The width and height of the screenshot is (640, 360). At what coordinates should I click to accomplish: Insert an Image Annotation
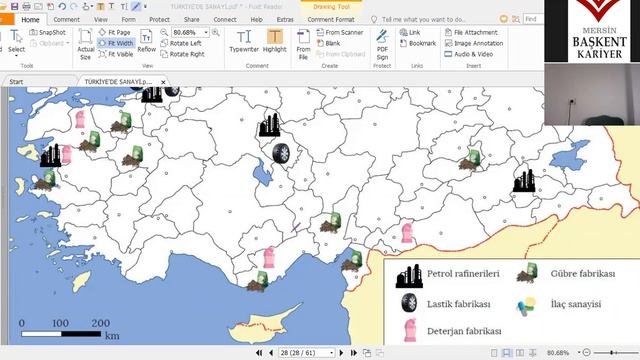tap(474, 43)
